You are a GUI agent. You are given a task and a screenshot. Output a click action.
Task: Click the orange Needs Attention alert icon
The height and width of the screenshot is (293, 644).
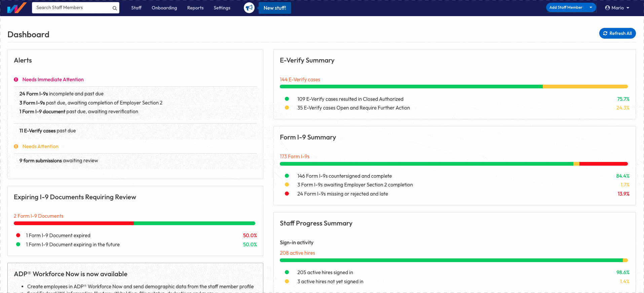[x=16, y=146]
